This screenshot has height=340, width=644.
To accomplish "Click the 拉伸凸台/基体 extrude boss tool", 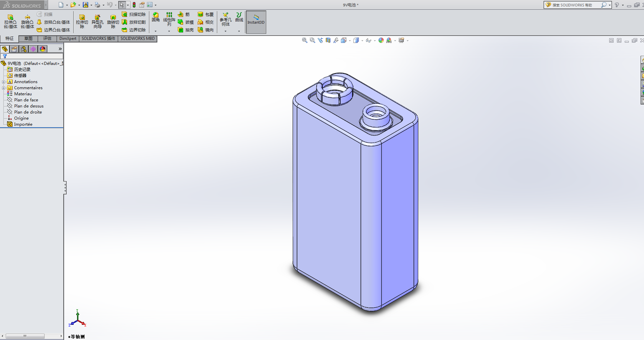I will (x=10, y=22).
